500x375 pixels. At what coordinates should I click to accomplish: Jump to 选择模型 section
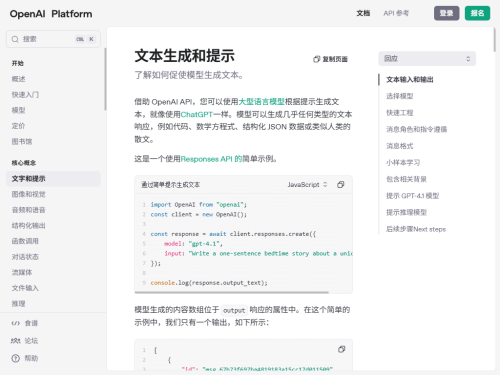point(400,96)
